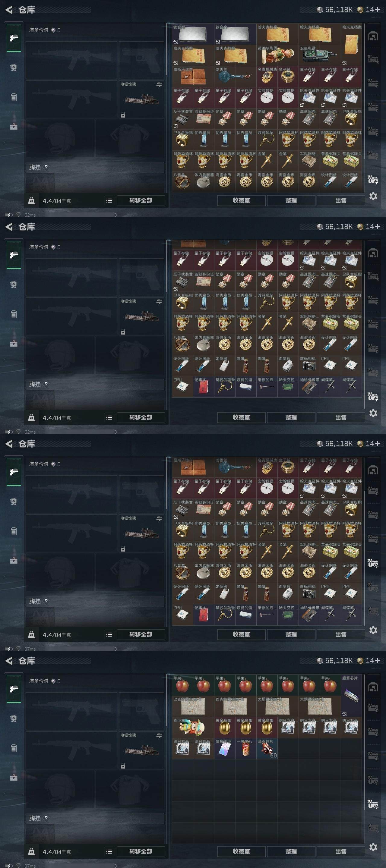Click the 一箸浆八 drink can item
This screenshot has width=386, height=868.
click(246, 749)
